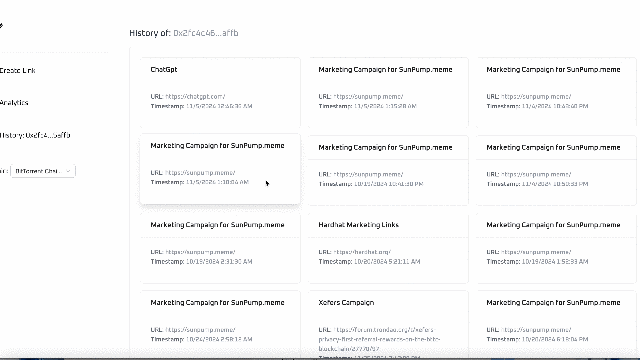Open SunPump card stamped 10/19/2024 2:31:30 AM
The width and height of the screenshot is (640, 360).
click(220, 247)
